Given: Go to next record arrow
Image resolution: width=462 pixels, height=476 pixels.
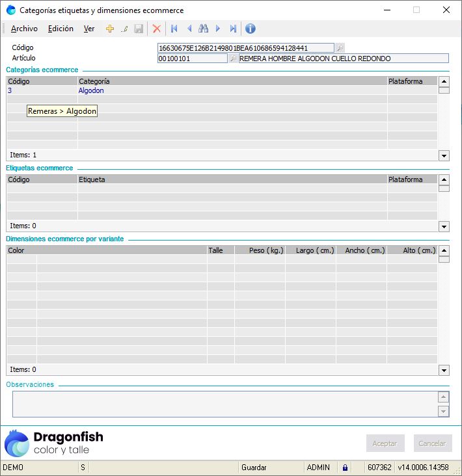Looking at the screenshot, I should click(x=218, y=29).
